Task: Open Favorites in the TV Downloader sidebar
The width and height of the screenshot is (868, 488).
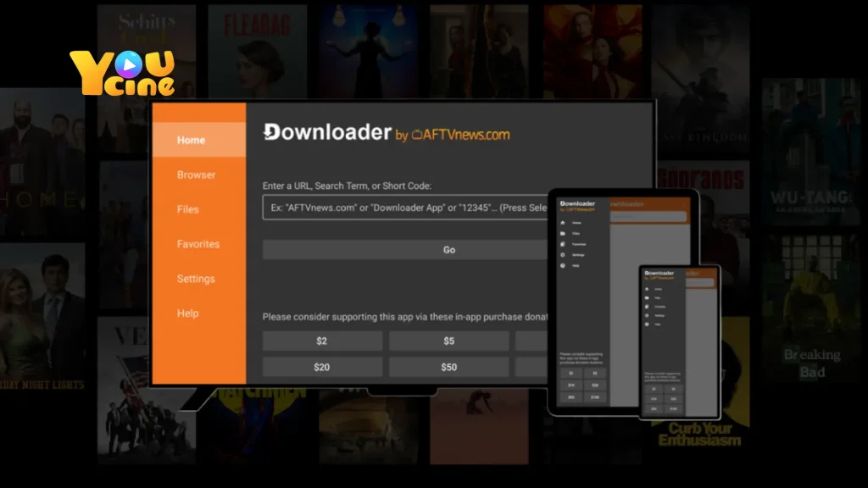Action: (x=199, y=244)
